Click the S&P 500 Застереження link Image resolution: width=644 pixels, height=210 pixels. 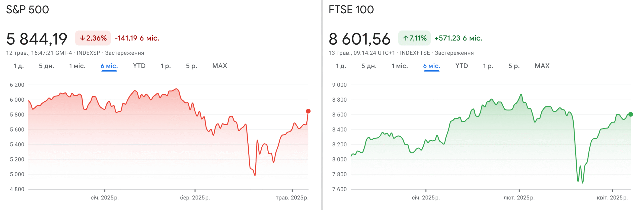pos(125,53)
